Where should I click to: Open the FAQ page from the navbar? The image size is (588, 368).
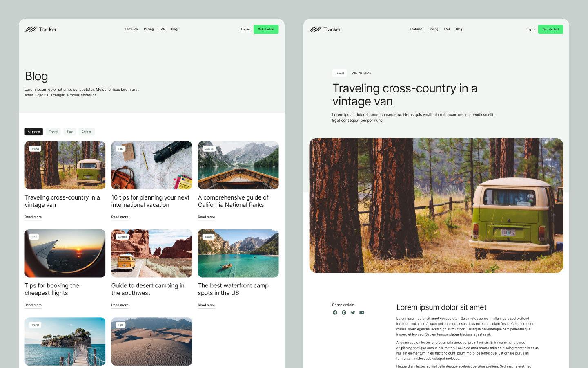(162, 29)
